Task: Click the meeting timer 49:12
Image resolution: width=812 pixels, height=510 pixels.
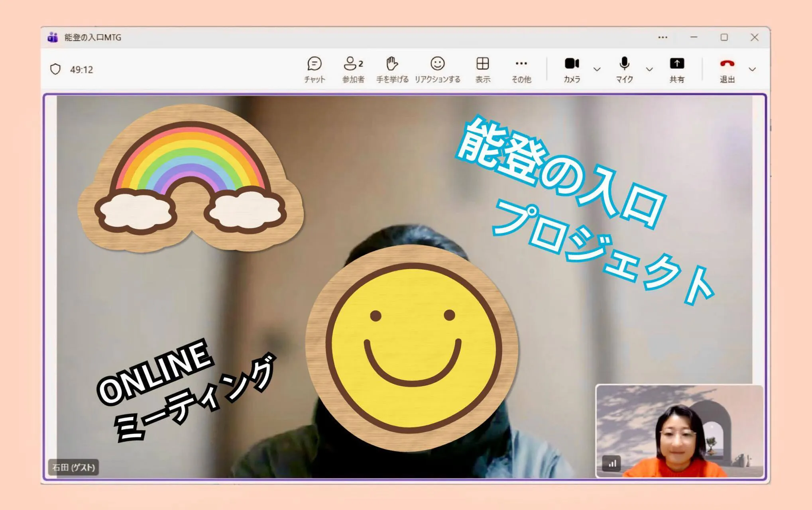Action: 81,70
